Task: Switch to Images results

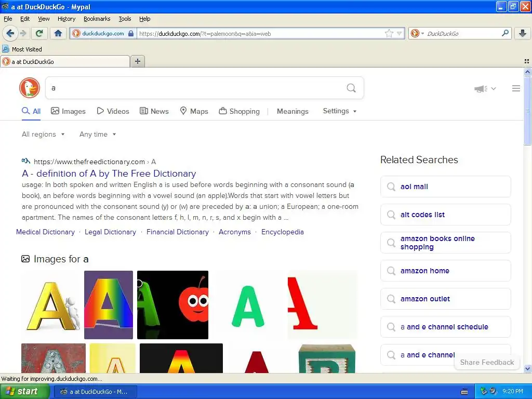Action: click(68, 111)
